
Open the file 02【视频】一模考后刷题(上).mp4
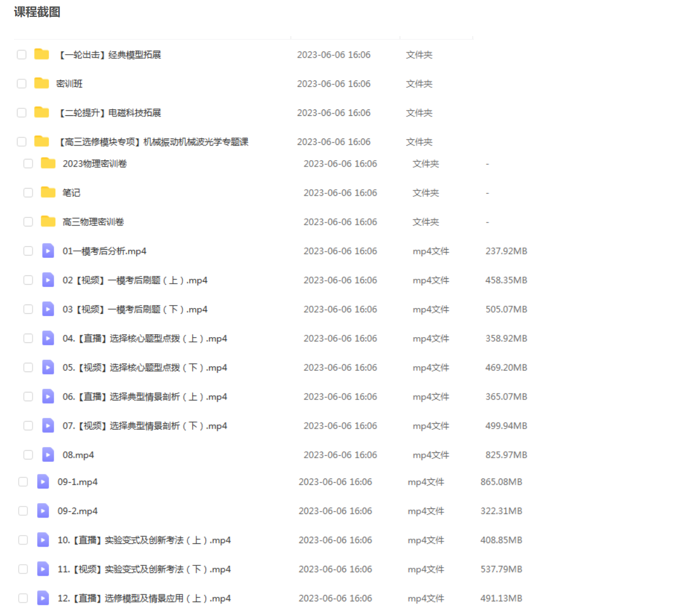point(135,280)
